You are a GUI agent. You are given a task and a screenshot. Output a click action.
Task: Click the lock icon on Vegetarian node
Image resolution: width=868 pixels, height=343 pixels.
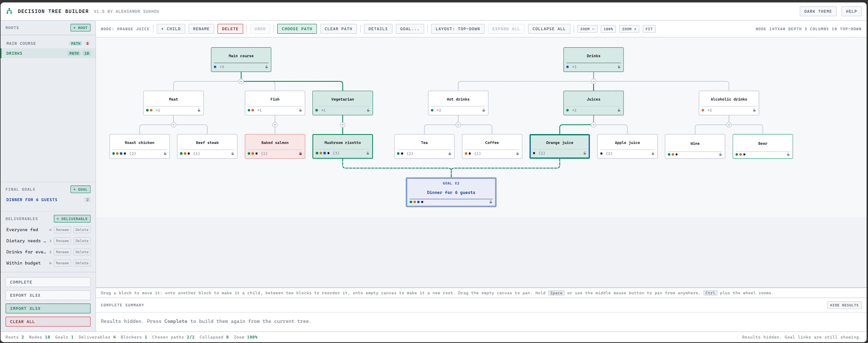coord(368,110)
